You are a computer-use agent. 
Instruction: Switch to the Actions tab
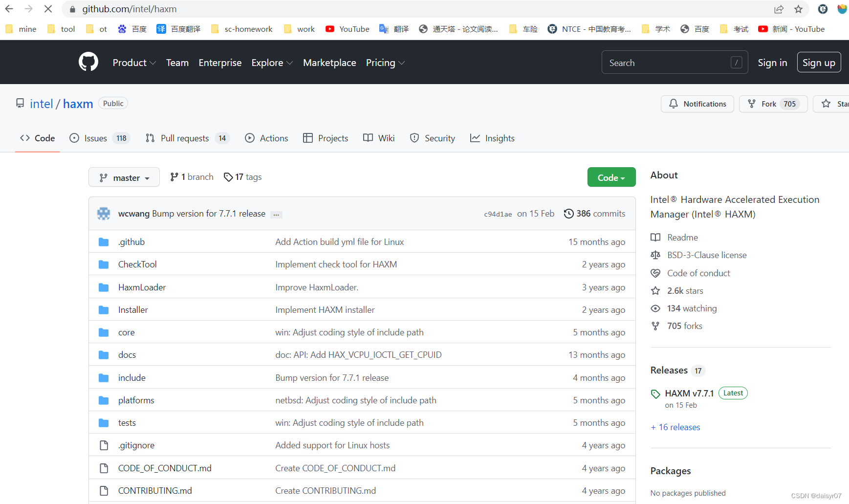(x=266, y=138)
